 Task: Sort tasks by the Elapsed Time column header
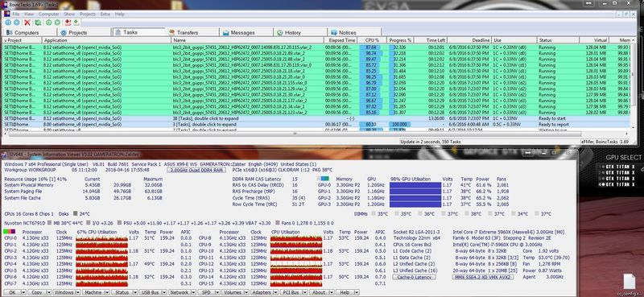(x=341, y=40)
